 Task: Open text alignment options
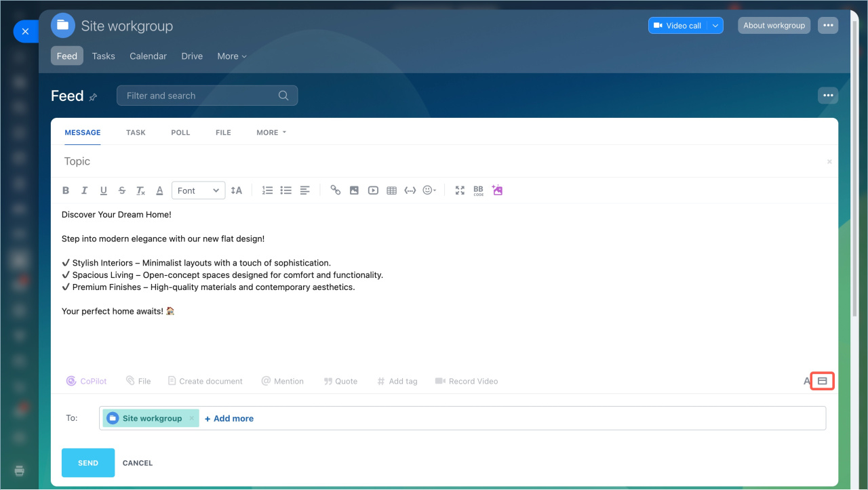304,190
